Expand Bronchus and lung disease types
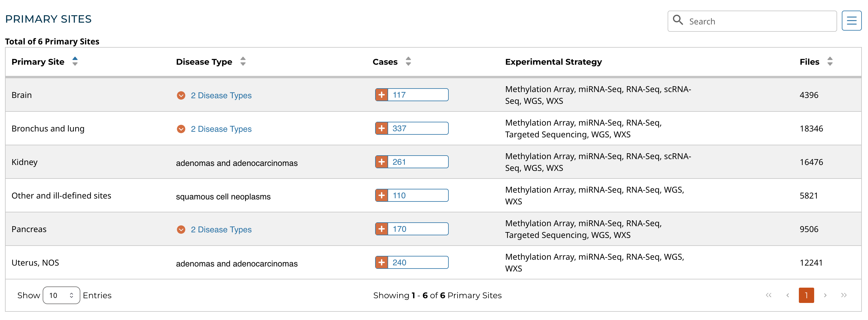Image resolution: width=868 pixels, height=320 pixels. [x=181, y=129]
